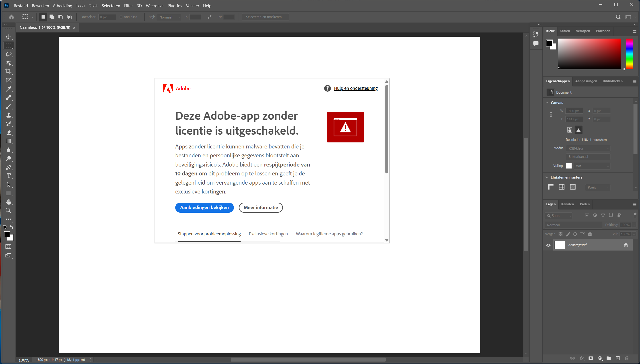Click the delete layer trash icon
The height and width of the screenshot is (364, 640).
pyautogui.click(x=627, y=358)
